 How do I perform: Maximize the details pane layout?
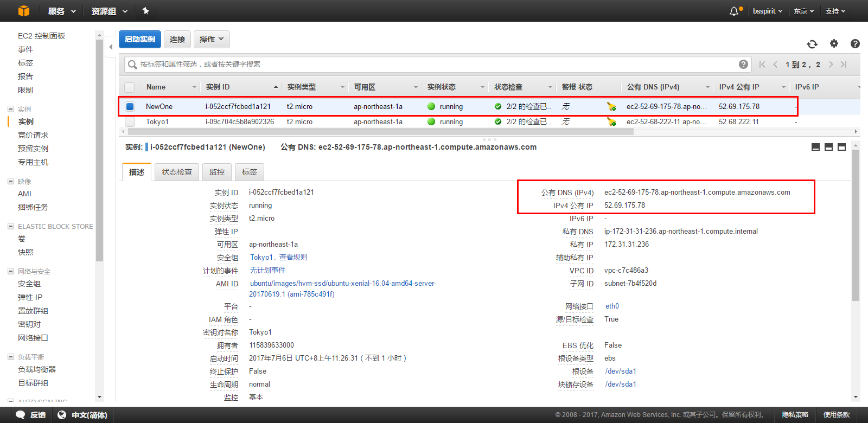coord(841,147)
